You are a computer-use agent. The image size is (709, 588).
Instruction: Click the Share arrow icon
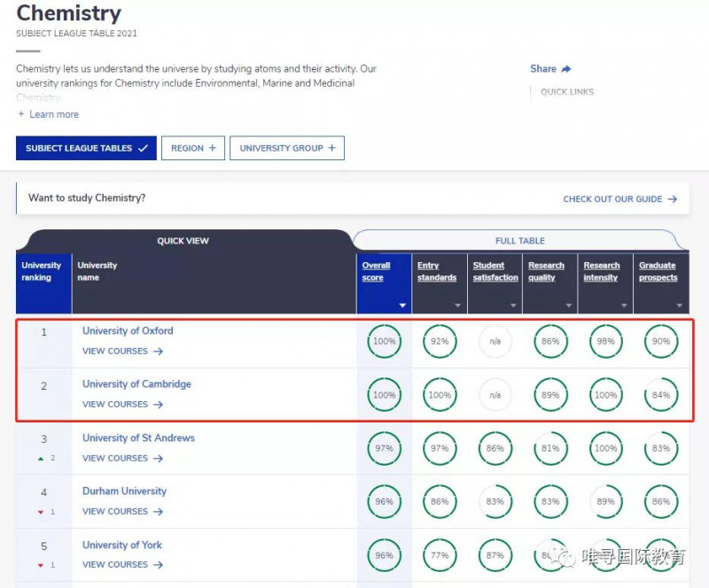(566, 69)
